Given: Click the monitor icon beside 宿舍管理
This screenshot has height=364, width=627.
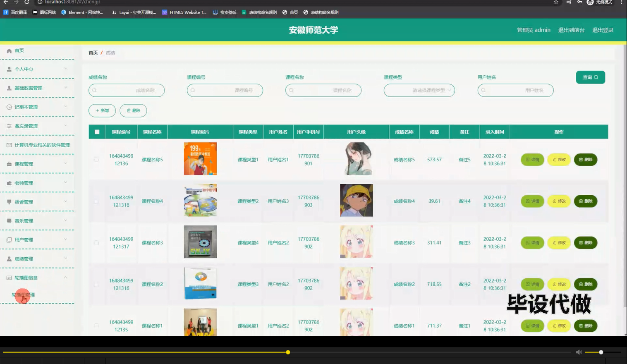Looking at the screenshot, I should pos(9,201).
